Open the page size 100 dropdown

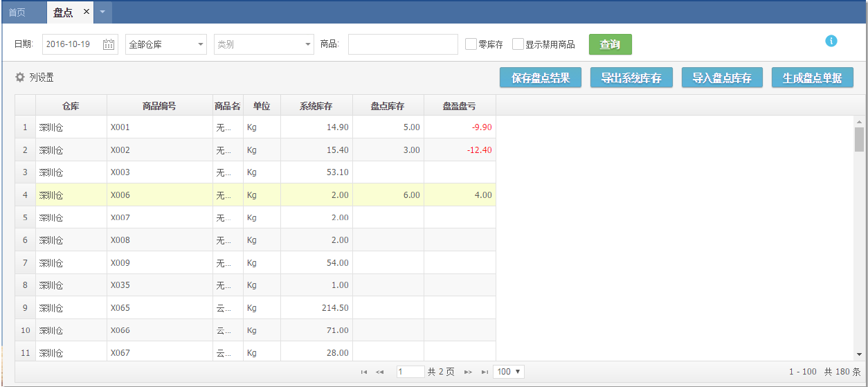(x=509, y=372)
